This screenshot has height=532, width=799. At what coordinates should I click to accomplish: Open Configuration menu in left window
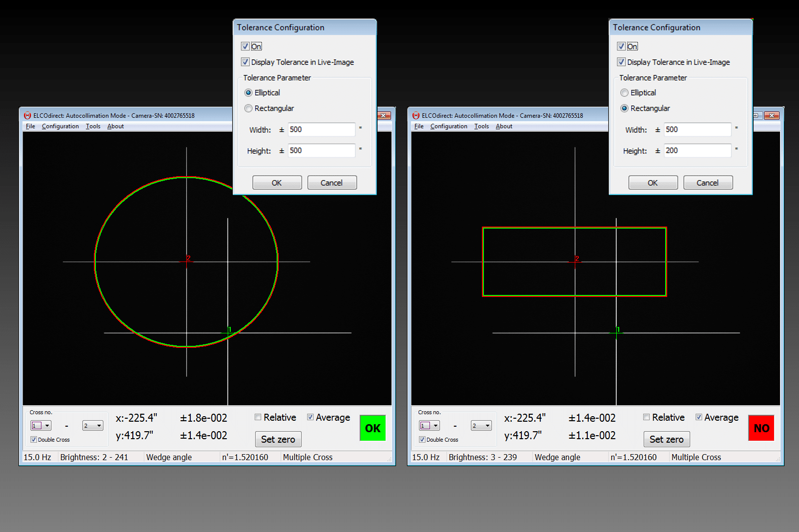coord(60,126)
